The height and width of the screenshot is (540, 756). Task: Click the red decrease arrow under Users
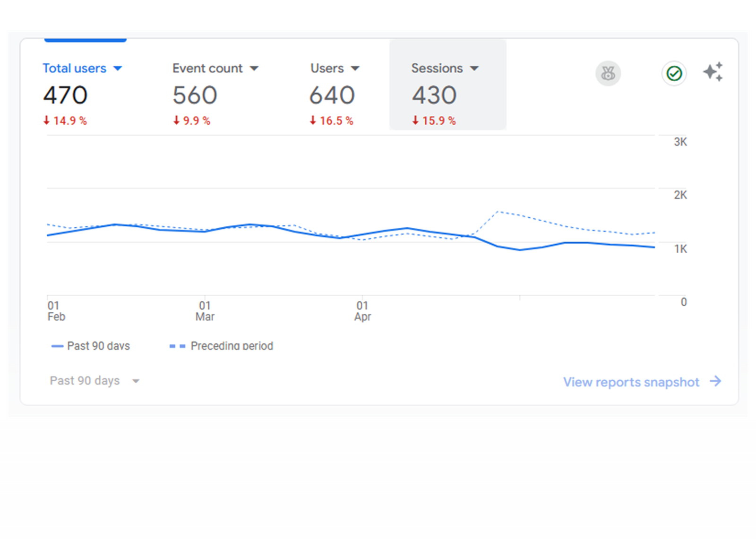[312, 120]
